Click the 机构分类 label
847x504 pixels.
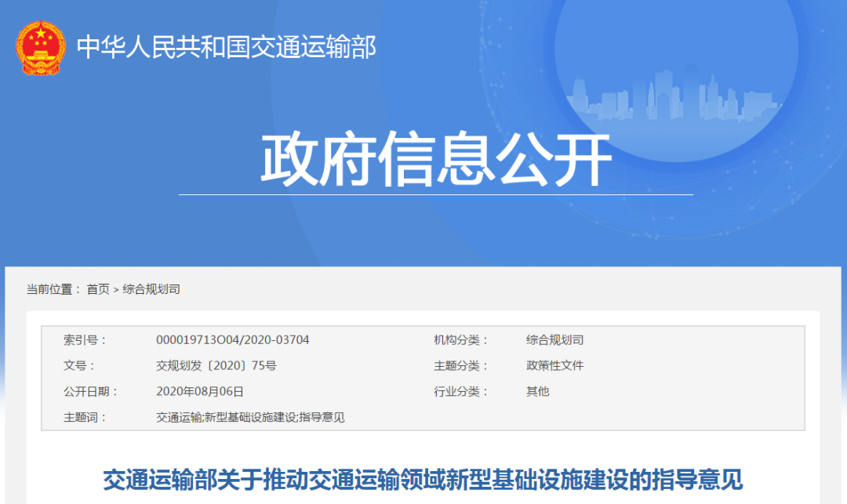coord(461,340)
